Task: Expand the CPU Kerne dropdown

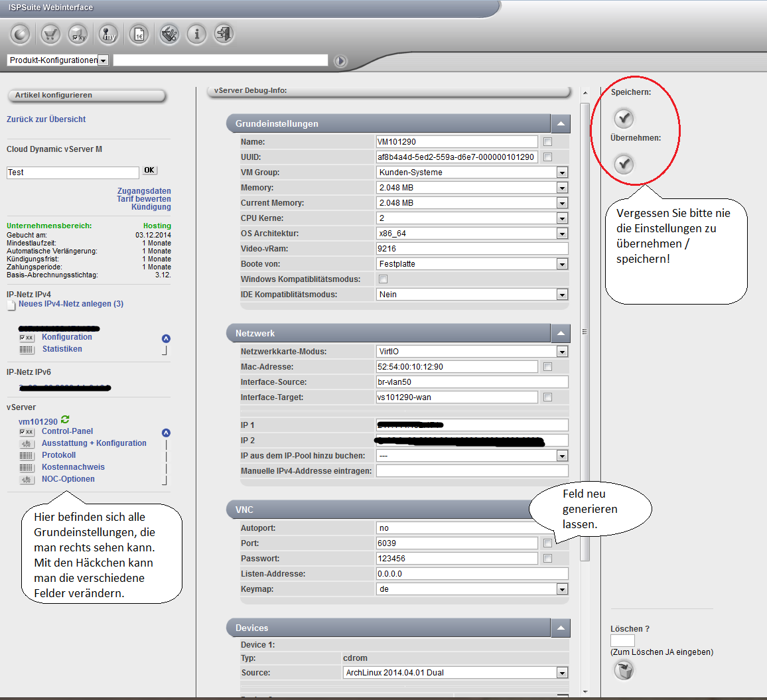Action: [562, 218]
